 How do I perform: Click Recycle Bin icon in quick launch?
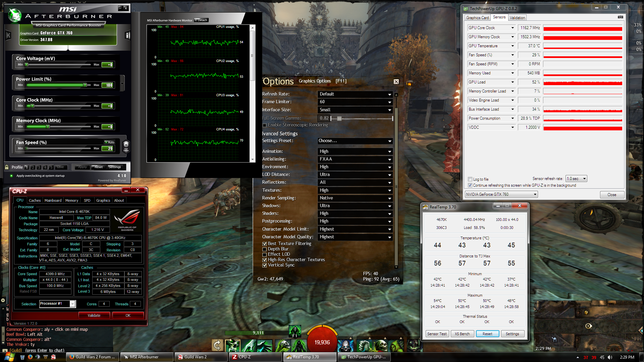[x=22, y=357]
